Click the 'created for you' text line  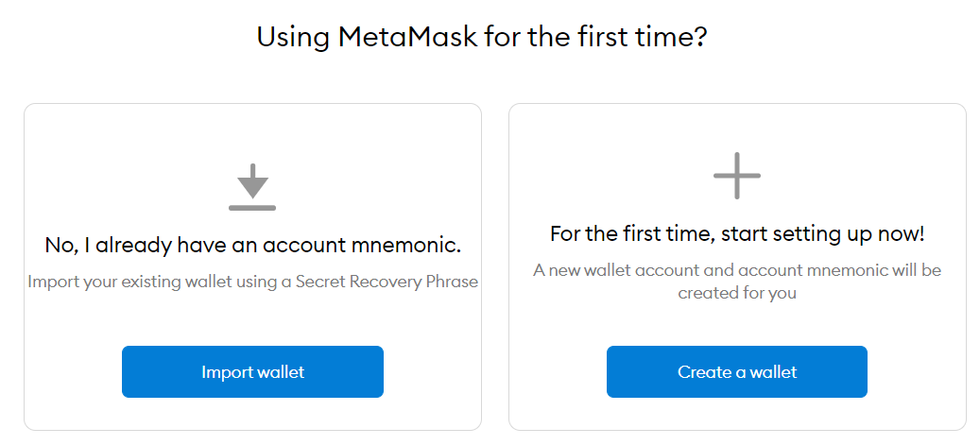coord(737,293)
